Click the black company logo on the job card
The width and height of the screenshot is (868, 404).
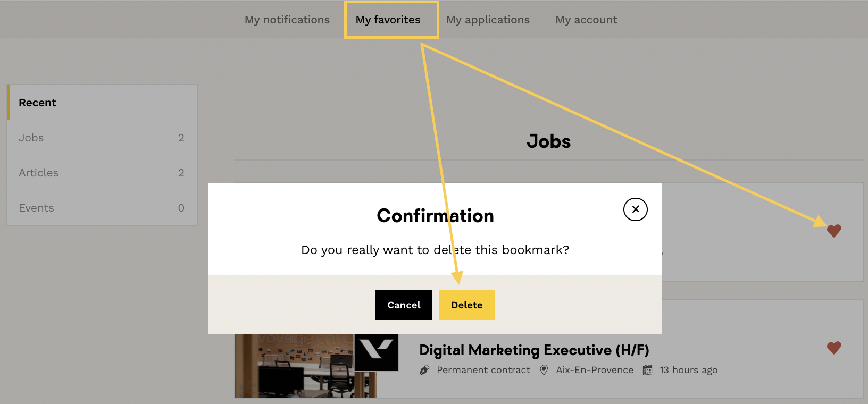377,352
